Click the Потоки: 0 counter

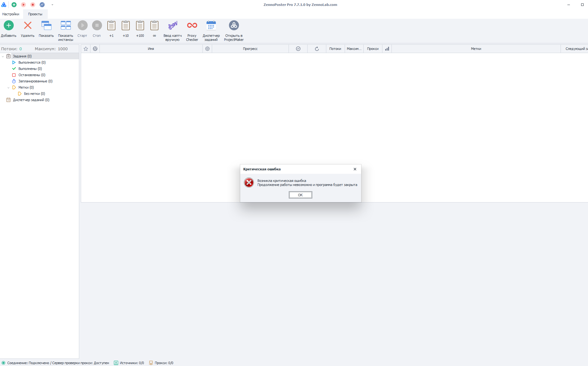point(12,49)
